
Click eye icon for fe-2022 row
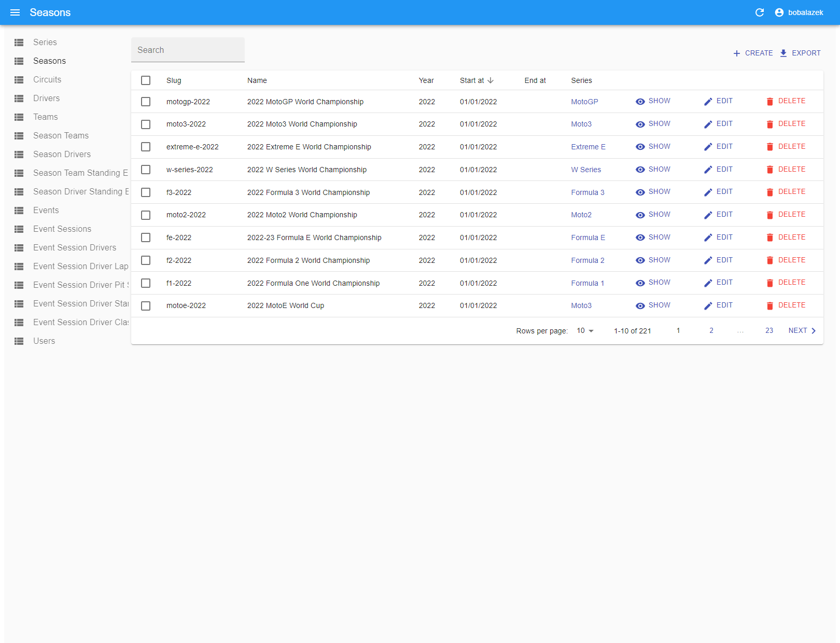pos(640,237)
